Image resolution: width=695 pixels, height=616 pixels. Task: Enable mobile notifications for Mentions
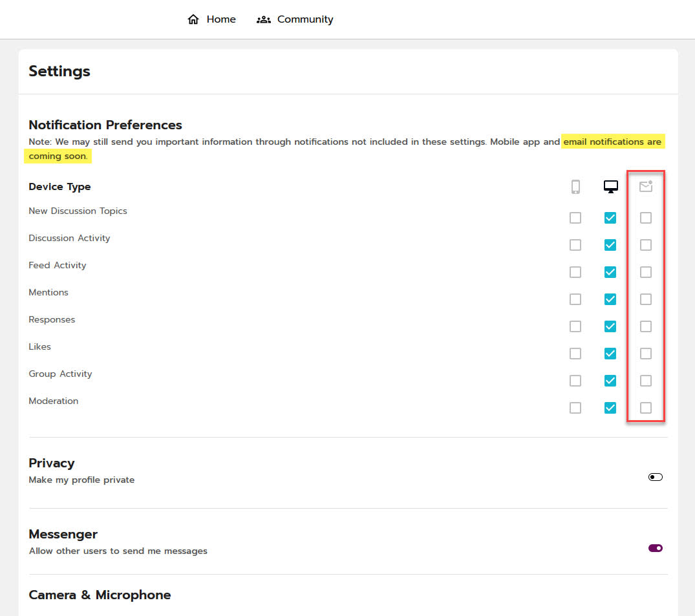click(x=575, y=299)
